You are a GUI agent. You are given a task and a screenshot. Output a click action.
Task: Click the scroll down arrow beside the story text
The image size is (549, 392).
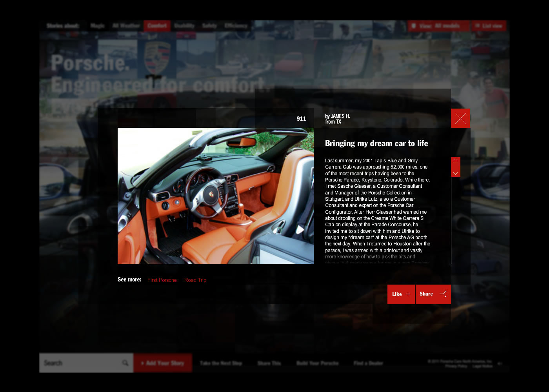pos(455,173)
